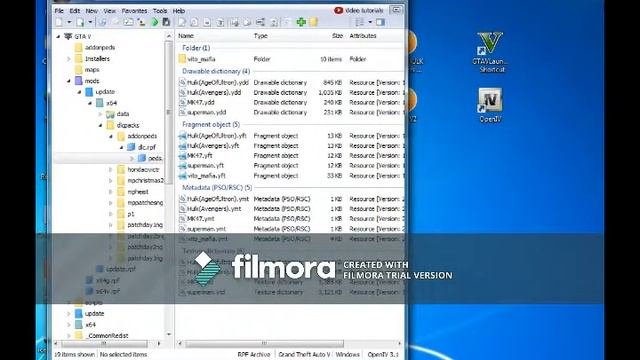The height and width of the screenshot is (360, 640).
Task: Open the Edit menu
Action: tap(75, 11)
